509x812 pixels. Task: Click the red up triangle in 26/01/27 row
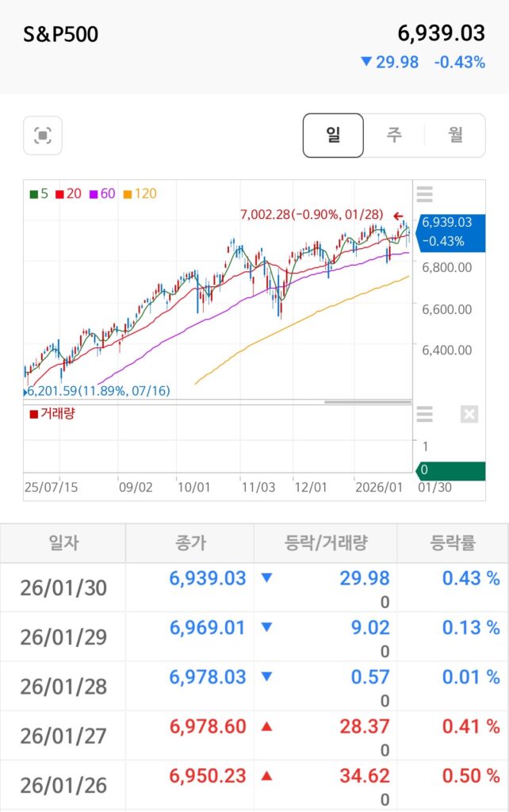point(266,726)
